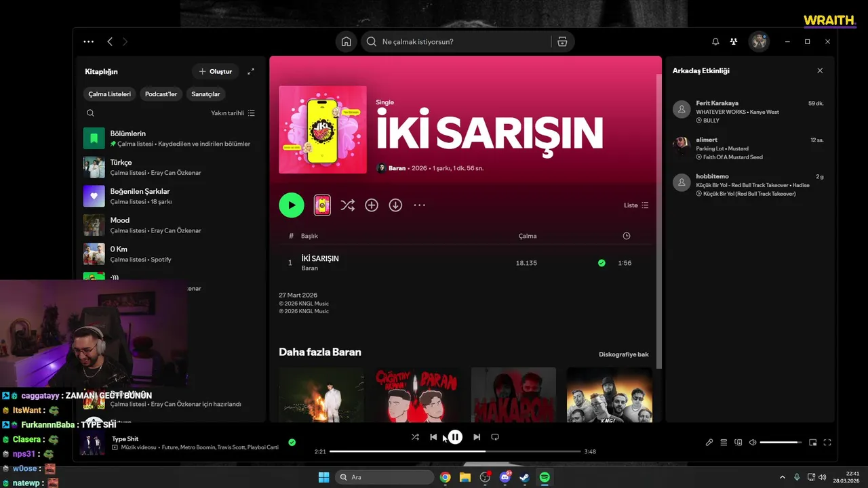Toggle repeat in the player bar
This screenshot has width=868, height=488.
[495, 437]
